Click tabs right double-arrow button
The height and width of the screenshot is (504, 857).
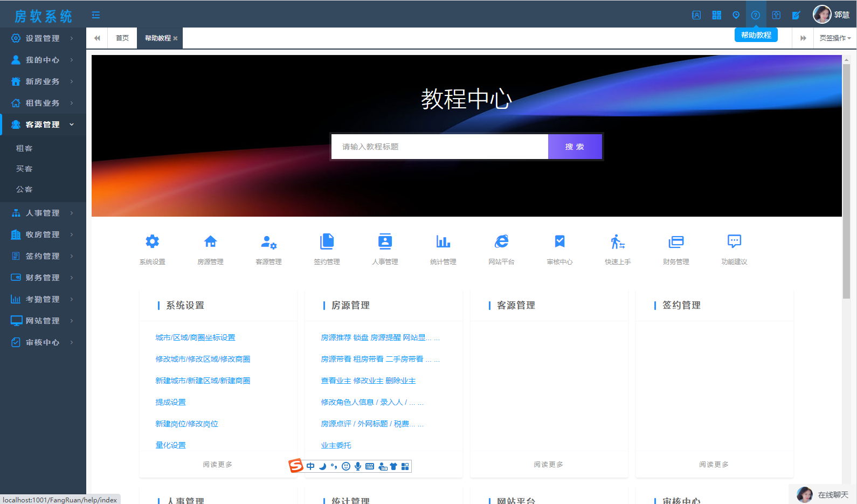point(803,38)
